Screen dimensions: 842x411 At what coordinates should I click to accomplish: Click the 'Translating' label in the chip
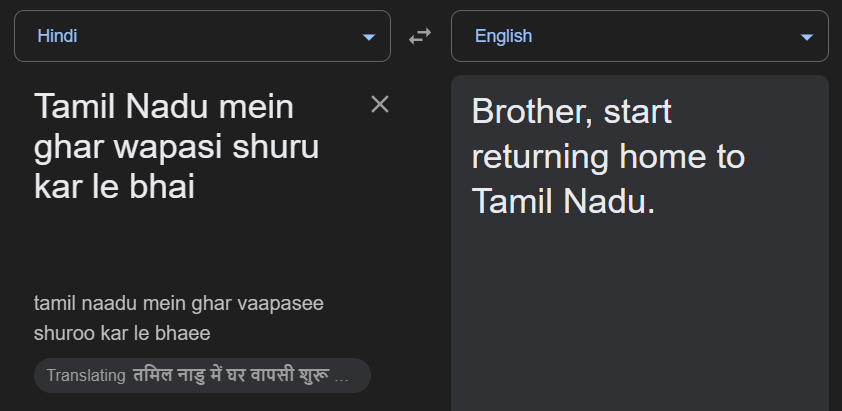pos(86,376)
